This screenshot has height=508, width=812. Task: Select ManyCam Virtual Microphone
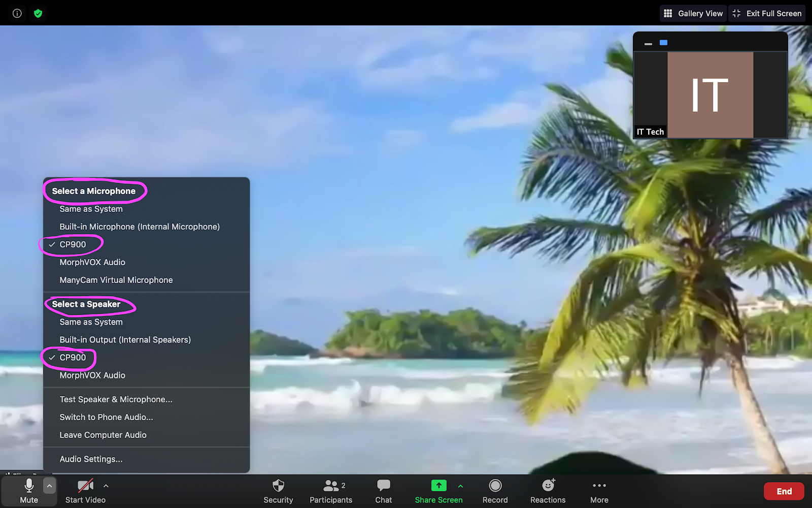click(147, 280)
